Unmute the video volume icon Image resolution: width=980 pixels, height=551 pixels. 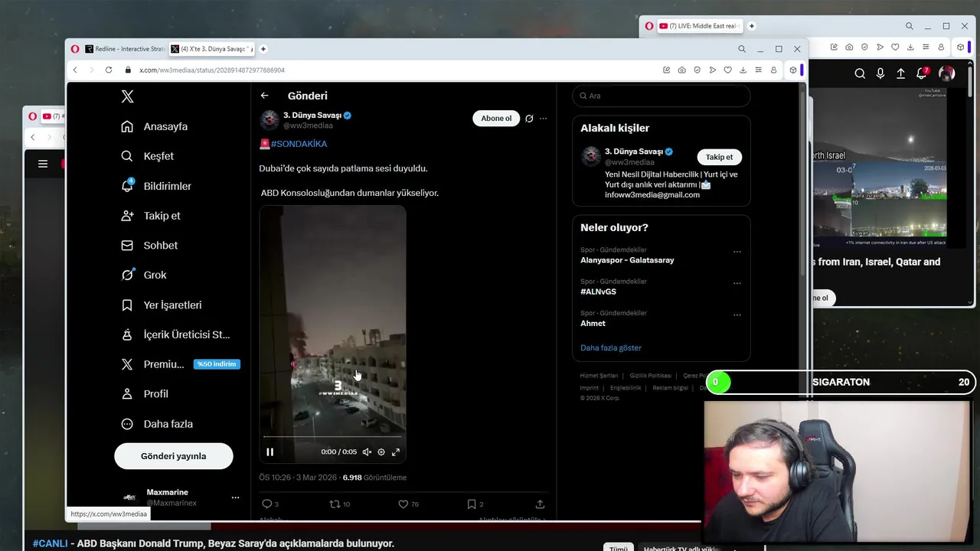click(367, 452)
